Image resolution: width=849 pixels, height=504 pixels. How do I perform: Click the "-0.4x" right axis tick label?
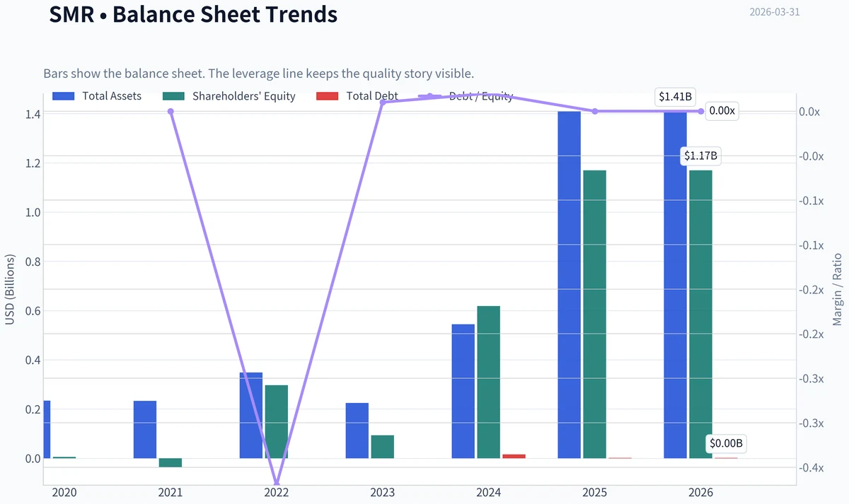(x=812, y=468)
